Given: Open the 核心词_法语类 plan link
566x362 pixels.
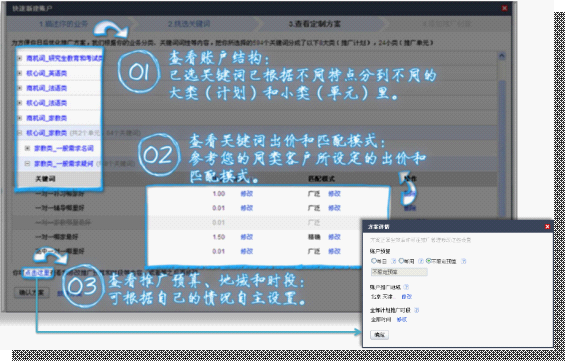Looking at the screenshot, I should pyautogui.click(x=47, y=103).
